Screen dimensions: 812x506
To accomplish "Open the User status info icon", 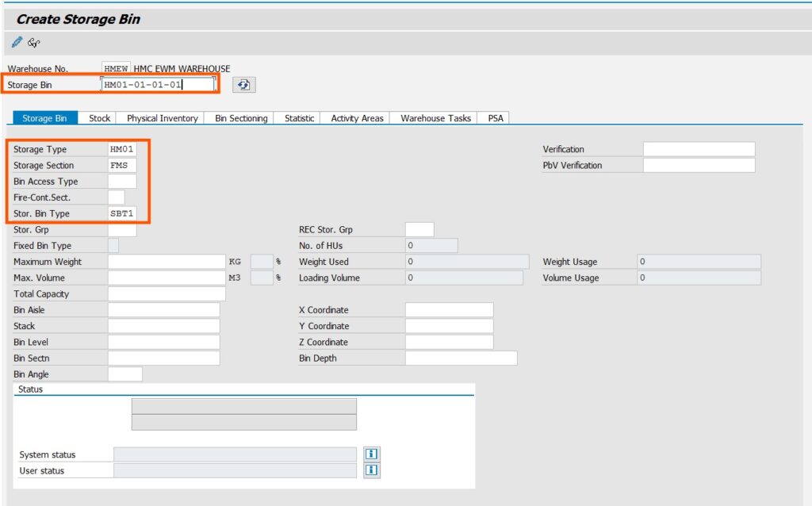I will (x=371, y=470).
